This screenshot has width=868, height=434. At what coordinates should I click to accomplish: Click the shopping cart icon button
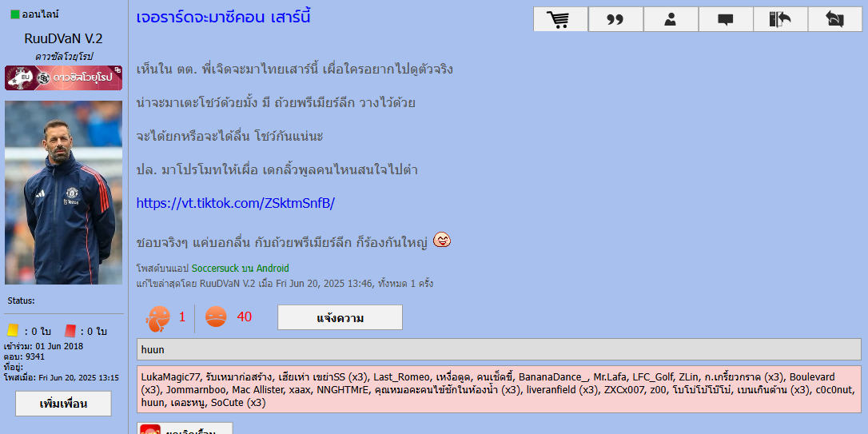point(561,19)
